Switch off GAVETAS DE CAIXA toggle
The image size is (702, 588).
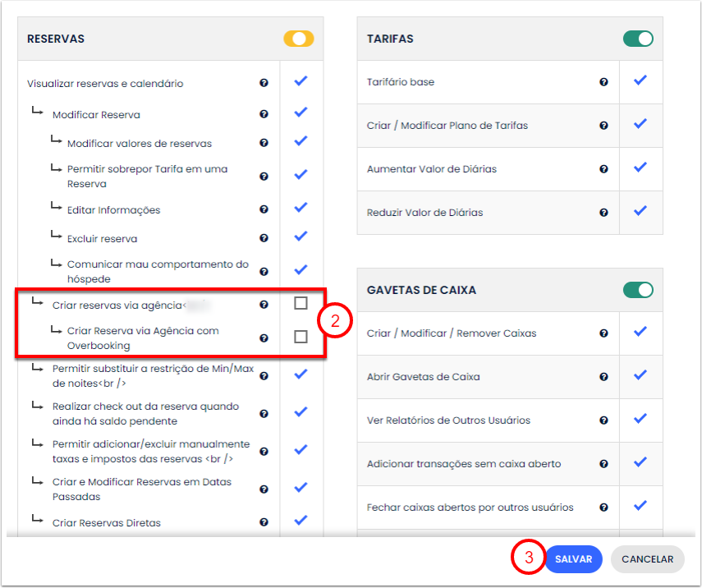638,290
